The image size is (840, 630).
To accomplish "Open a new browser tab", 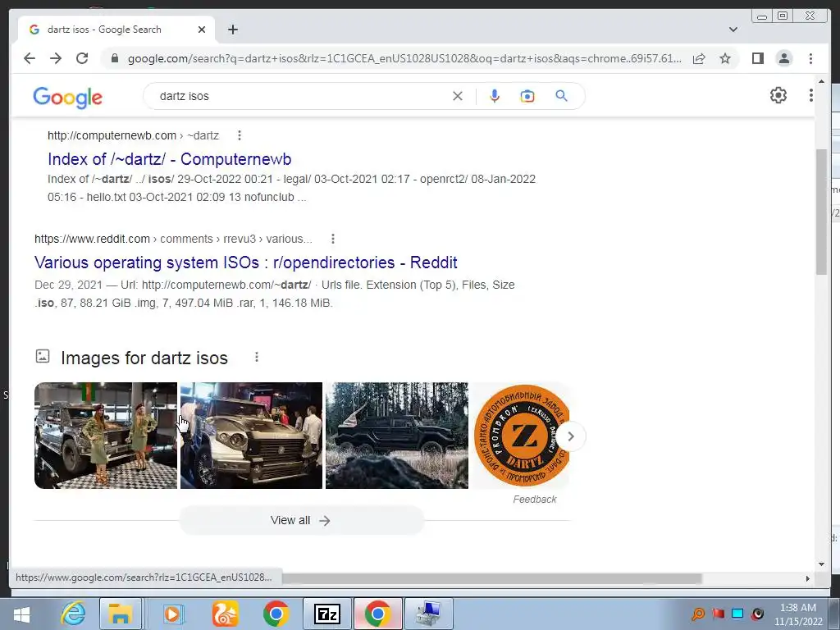I will (x=232, y=30).
